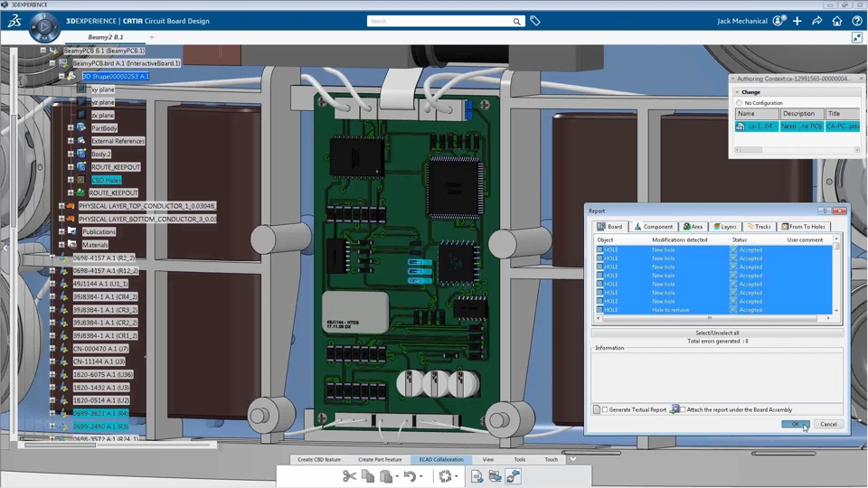The height and width of the screenshot is (488, 868).
Task: Click the compass play button top-left
Action: coord(44,26)
